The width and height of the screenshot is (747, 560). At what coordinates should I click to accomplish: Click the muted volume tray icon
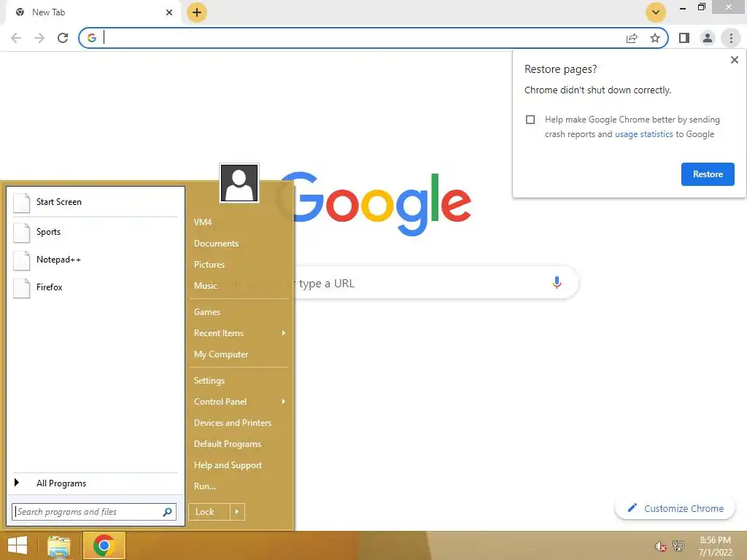[x=660, y=546]
